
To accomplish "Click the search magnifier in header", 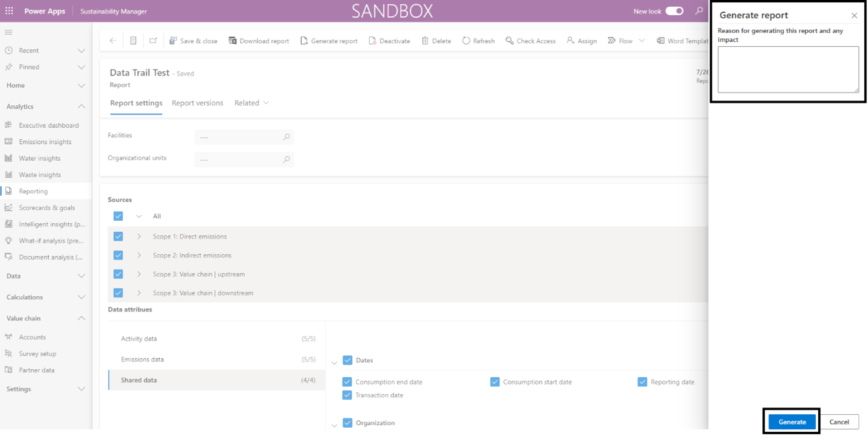I will pyautogui.click(x=700, y=11).
